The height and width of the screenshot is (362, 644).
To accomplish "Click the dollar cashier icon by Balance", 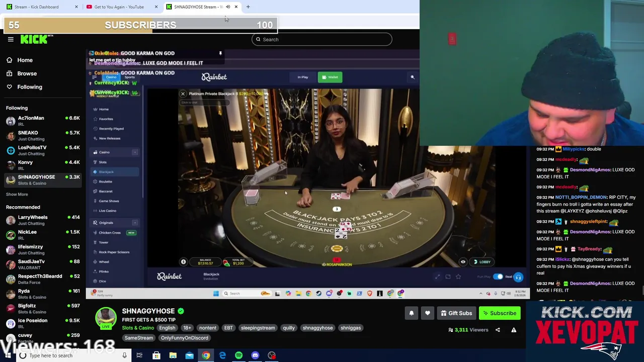I will pyautogui.click(x=183, y=262).
